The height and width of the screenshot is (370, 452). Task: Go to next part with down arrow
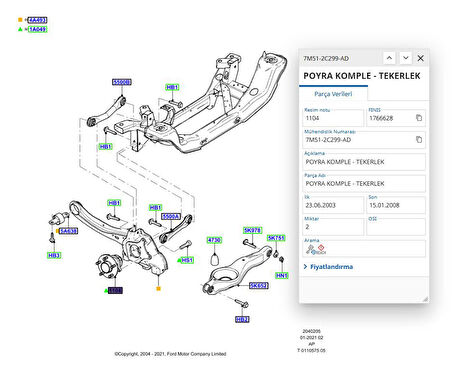pyautogui.click(x=405, y=58)
